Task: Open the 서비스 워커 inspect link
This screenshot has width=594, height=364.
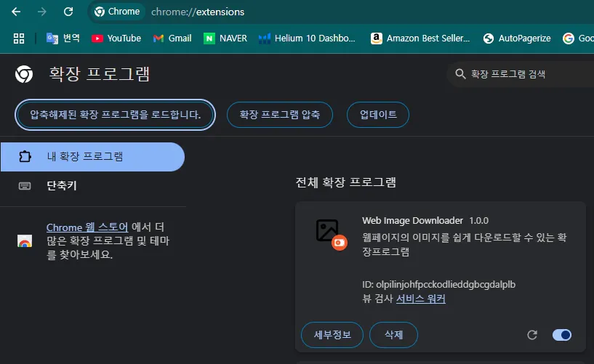Action: click(420, 299)
